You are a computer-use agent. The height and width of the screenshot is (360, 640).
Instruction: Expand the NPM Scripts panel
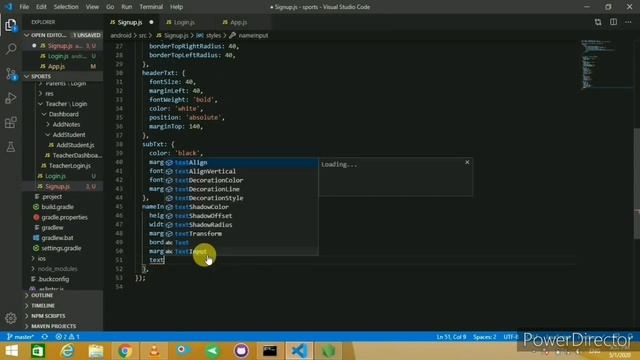61,316
